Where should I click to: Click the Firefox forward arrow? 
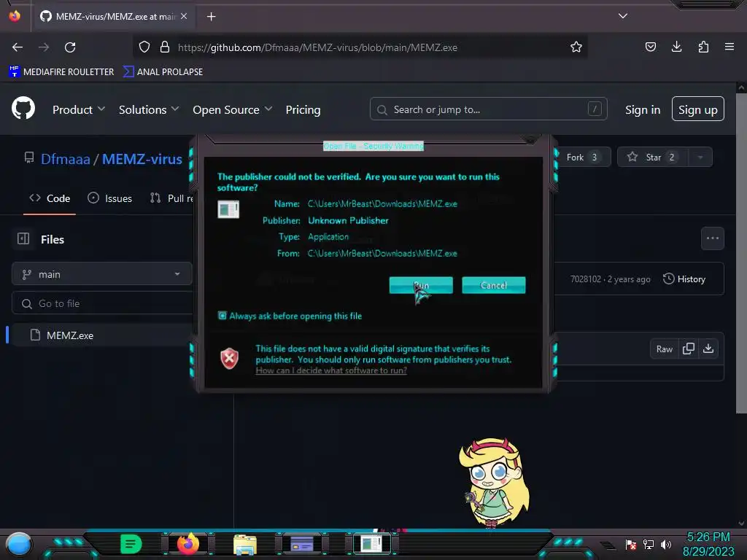click(x=44, y=47)
